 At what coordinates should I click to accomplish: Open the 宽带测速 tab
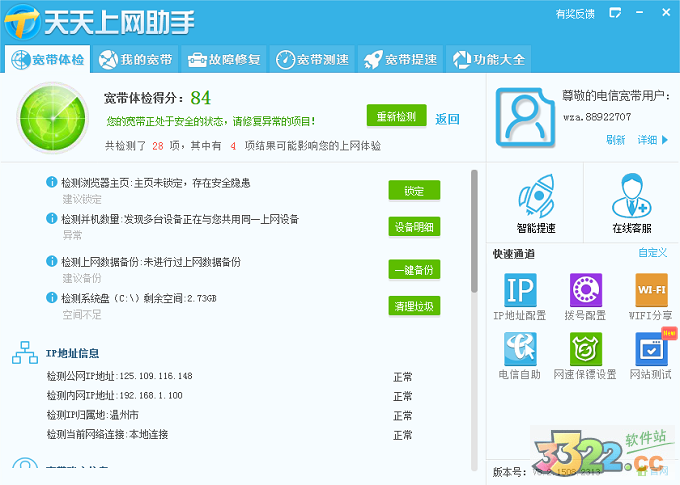pos(312,59)
